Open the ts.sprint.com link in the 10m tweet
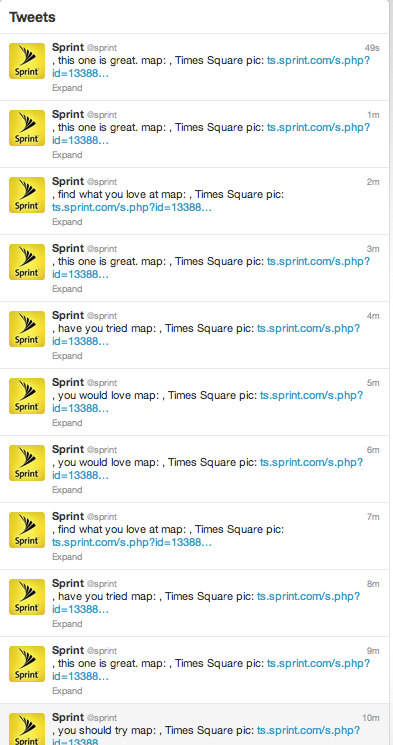 206,736
